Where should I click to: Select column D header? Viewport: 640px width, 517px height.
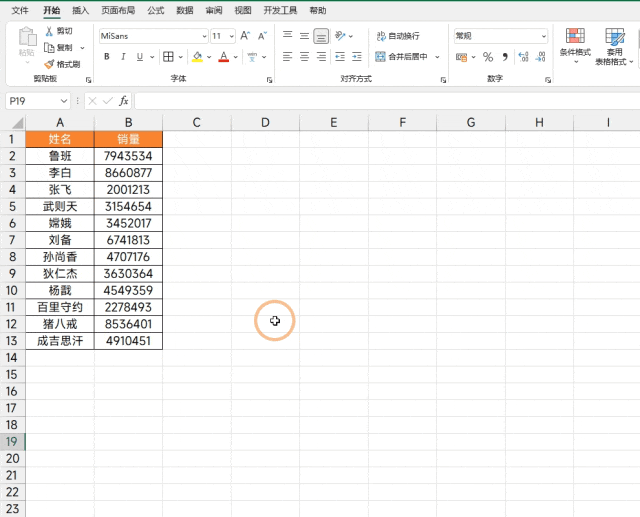[x=265, y=122]
